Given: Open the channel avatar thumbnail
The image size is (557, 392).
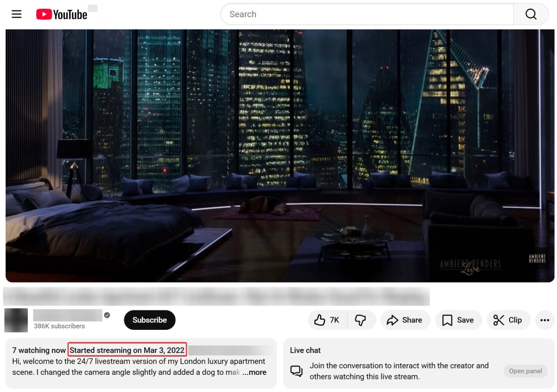Looking at the screenshot, I should pos(16,320).
